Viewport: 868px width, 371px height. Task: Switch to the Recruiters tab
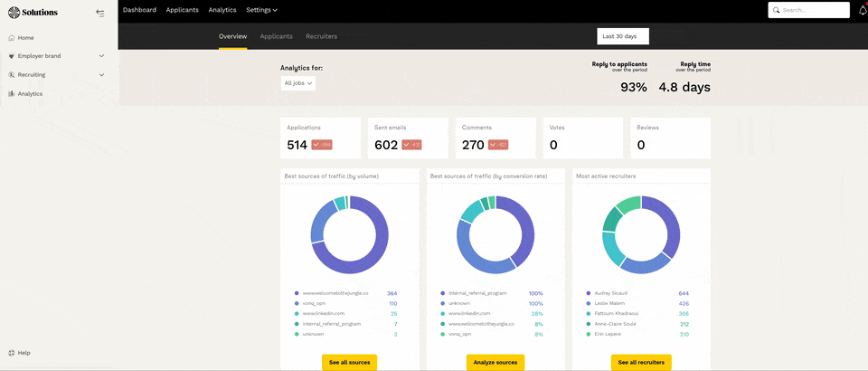321,36
